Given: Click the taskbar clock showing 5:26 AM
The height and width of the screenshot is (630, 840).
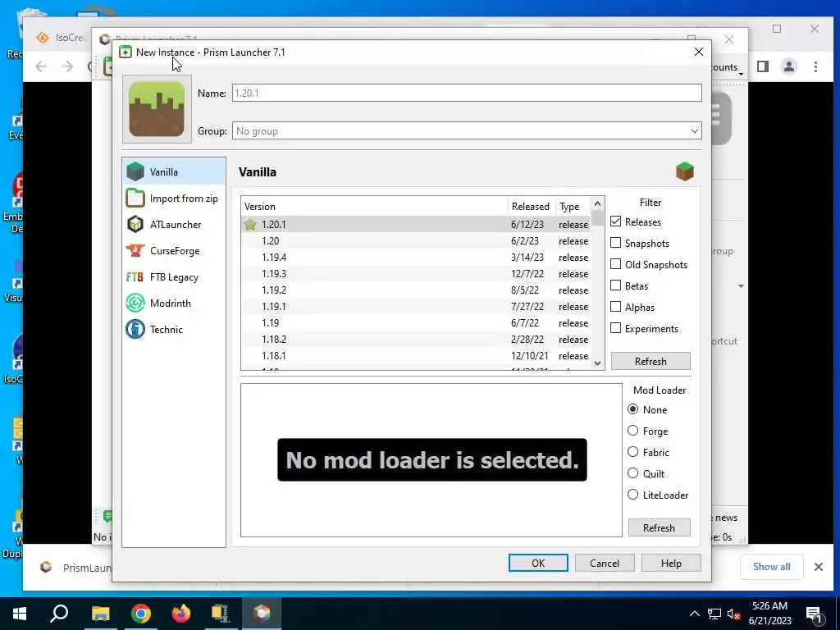Looking at the screenshot, I should 769,614.
